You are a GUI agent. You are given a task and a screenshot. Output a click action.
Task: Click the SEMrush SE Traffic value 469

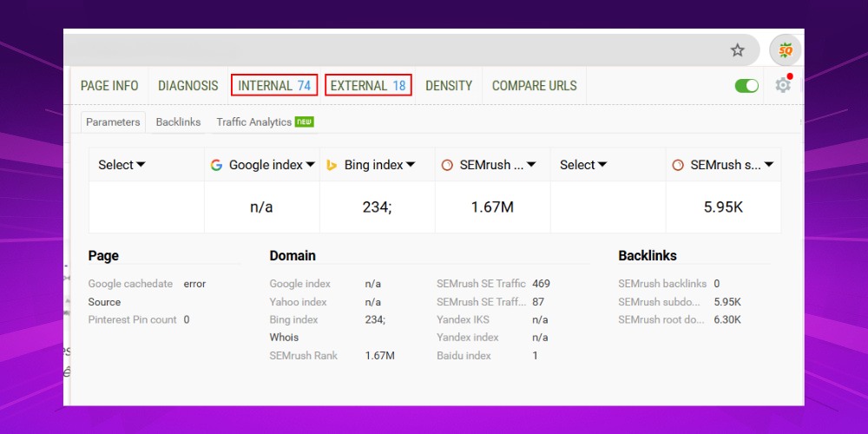coord(541,284)
